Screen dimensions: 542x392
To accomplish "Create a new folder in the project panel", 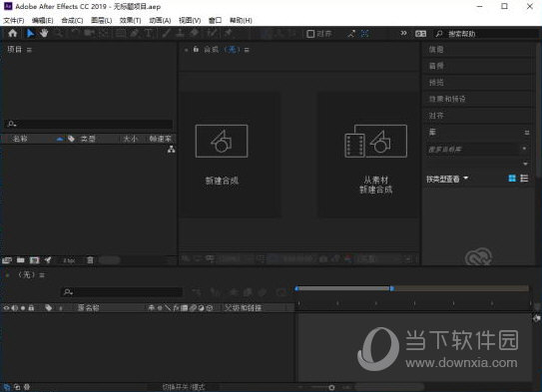I will (21, 260).
